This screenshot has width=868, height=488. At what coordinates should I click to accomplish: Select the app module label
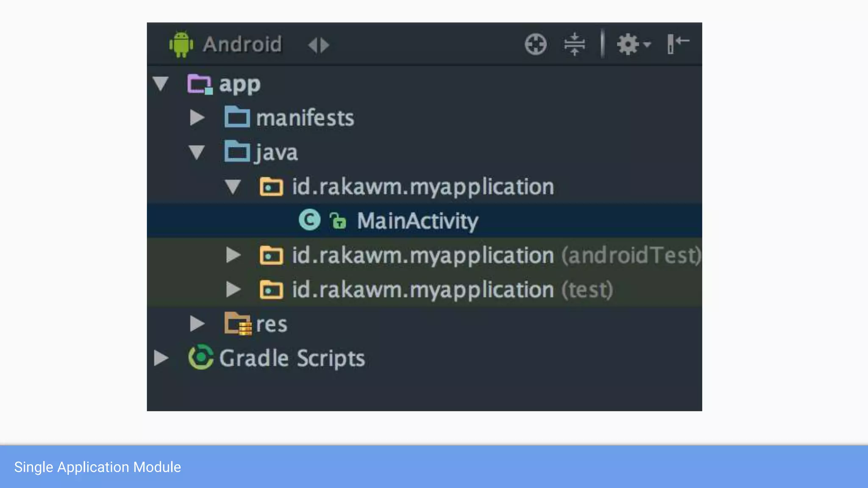point(239,85)
